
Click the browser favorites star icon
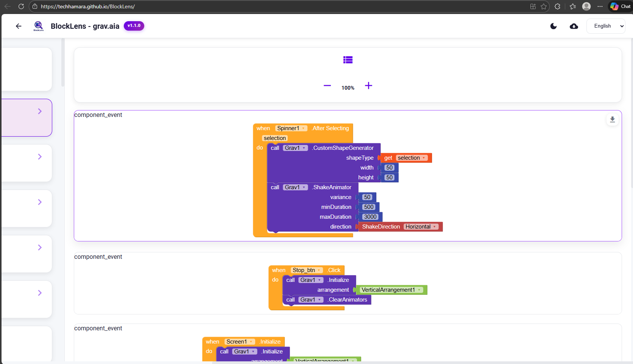tap(544, 6)
